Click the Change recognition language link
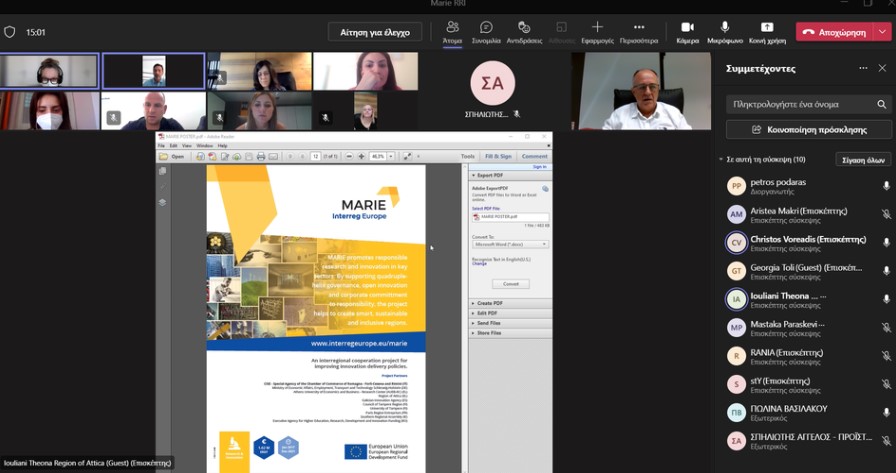The image size is (896, 473). click(x=479, y=264)
